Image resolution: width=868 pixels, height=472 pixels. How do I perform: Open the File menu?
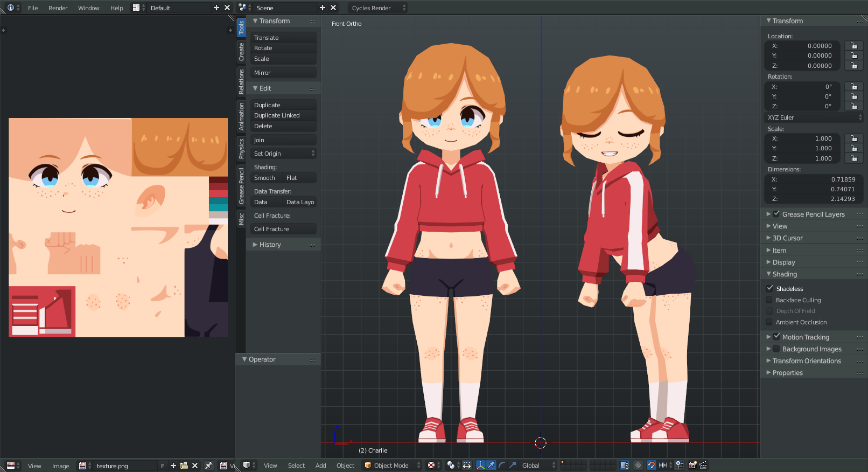[x=33, y=8]
